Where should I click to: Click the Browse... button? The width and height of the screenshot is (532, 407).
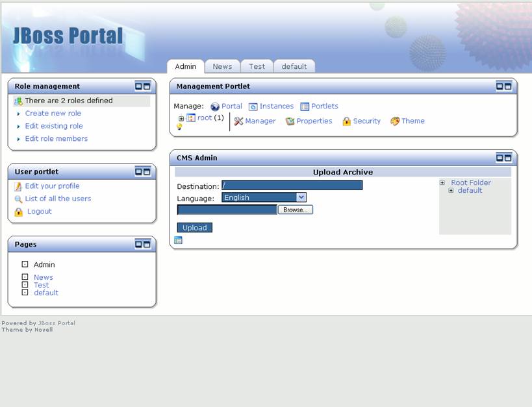[x=296, y=210]
